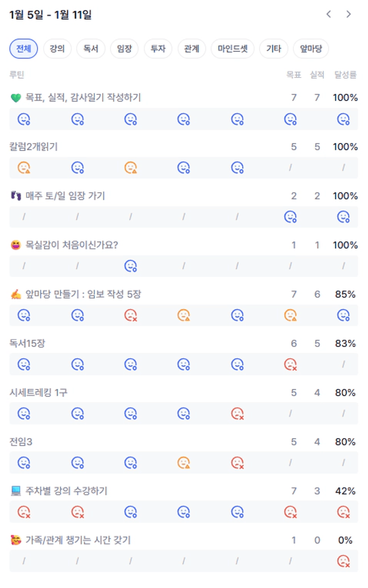Click the red failed face in 가족/관계 row
Viewport: 368px width, 588px height.
343,561
